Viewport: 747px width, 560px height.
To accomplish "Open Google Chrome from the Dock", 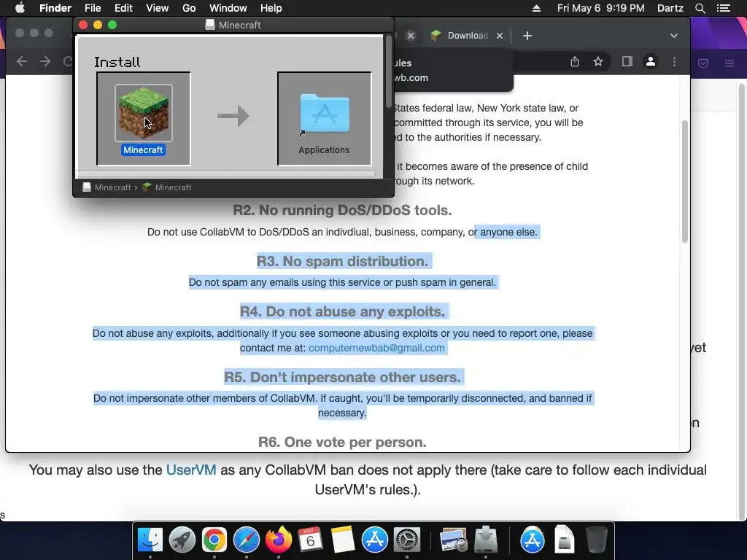I will [x=214, y=540].
